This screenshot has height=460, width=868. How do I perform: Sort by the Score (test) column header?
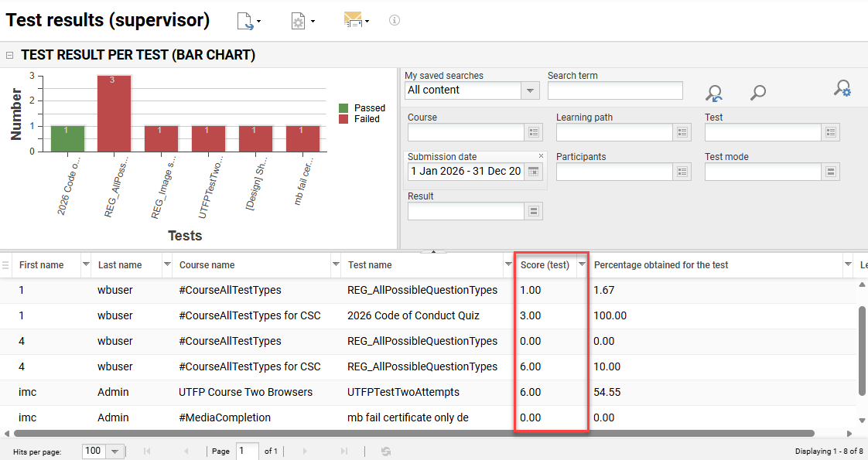click(x=545, y=265)
